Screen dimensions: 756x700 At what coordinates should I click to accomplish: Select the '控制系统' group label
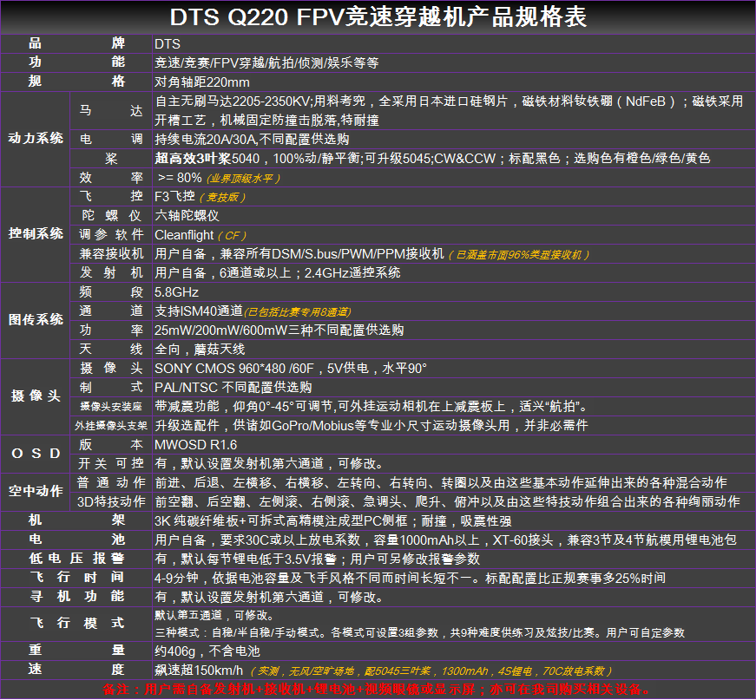36,234
